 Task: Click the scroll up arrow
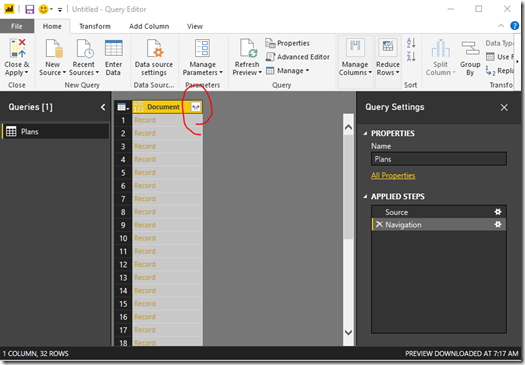pos(348,127)
